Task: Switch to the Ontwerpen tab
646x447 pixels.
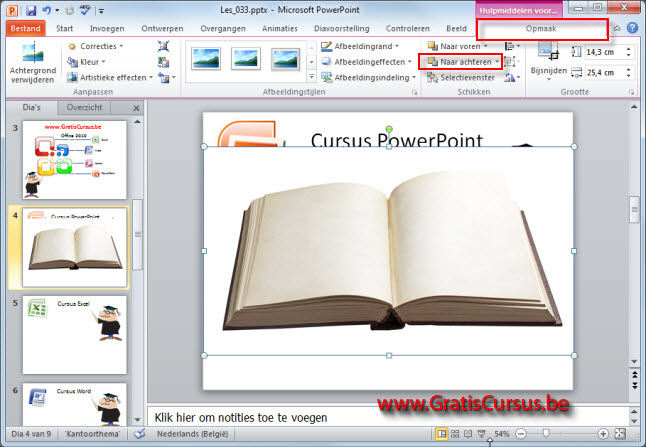Action: point(162,28)
